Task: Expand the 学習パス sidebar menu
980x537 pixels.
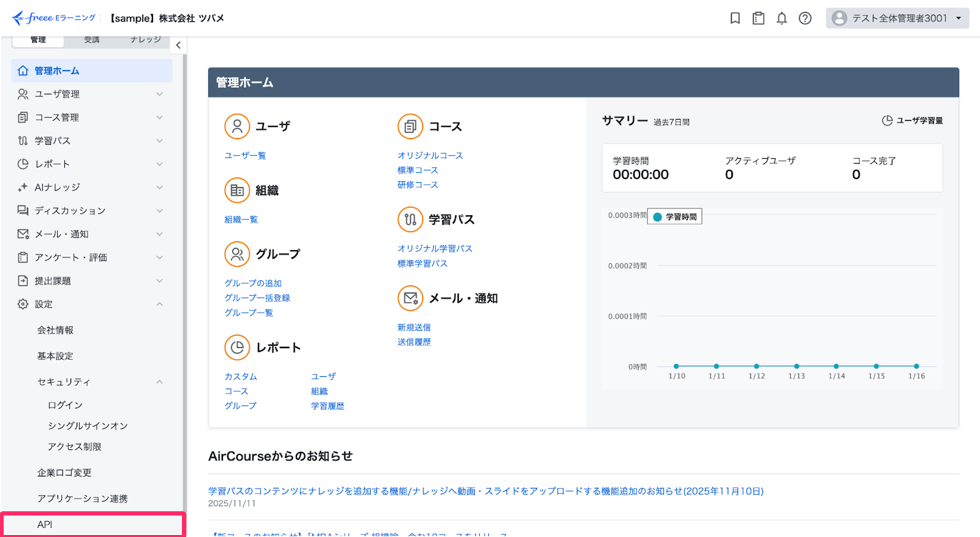Action: point(92,140)
